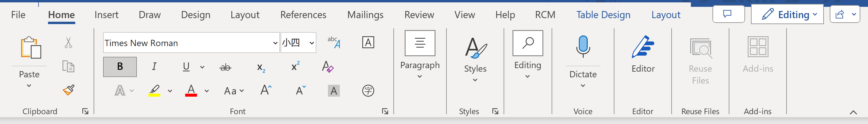The height and width of the screenshot is (124, 868).
Task: Click the Cut scissors icon
Action: point(68,43)
